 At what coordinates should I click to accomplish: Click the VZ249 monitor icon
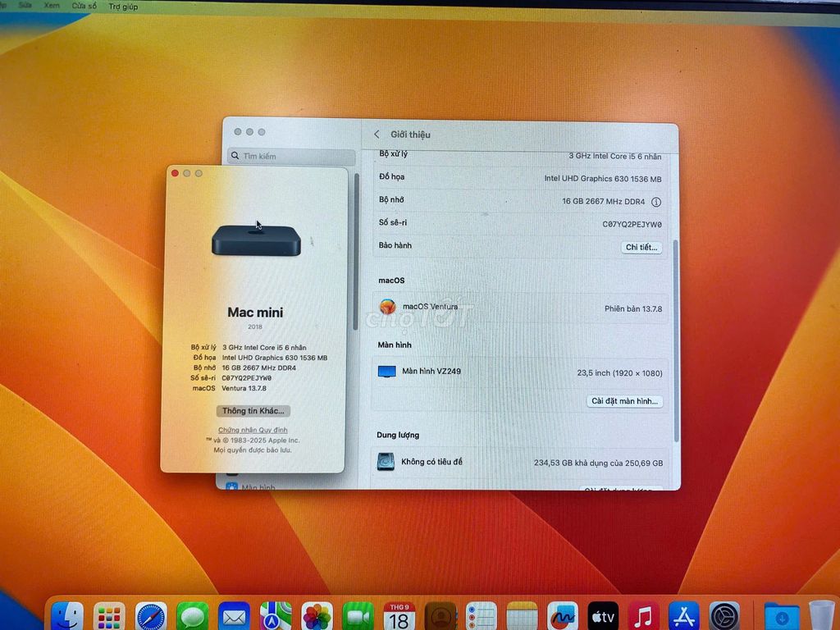[387, 372]
